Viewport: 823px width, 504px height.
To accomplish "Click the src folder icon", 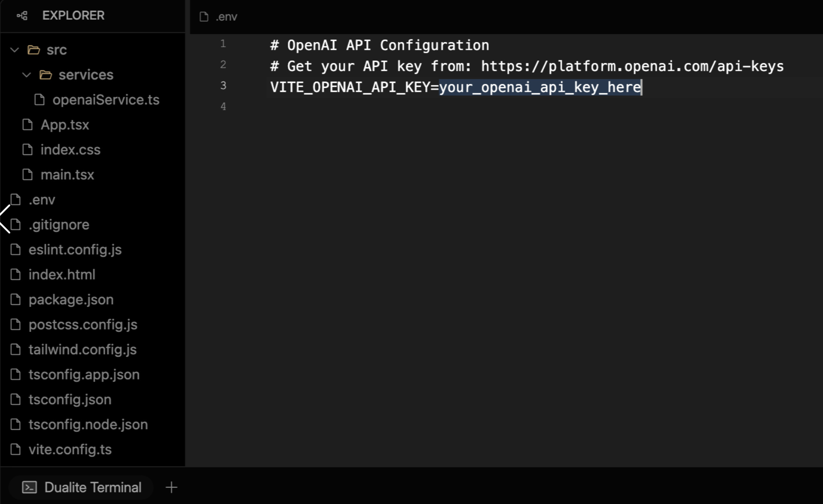I will pos(34,50).
